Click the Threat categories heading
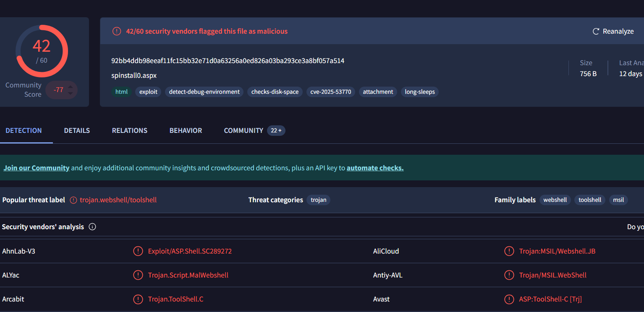The height and width of the screenshot is (312, 644). [x=275, y=200]
